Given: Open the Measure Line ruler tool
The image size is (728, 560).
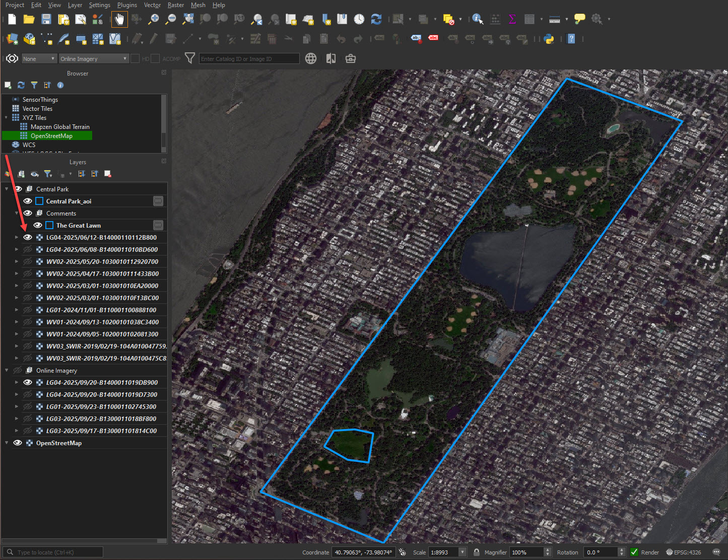Looking at the screenshot, I should tap(554, 19).
